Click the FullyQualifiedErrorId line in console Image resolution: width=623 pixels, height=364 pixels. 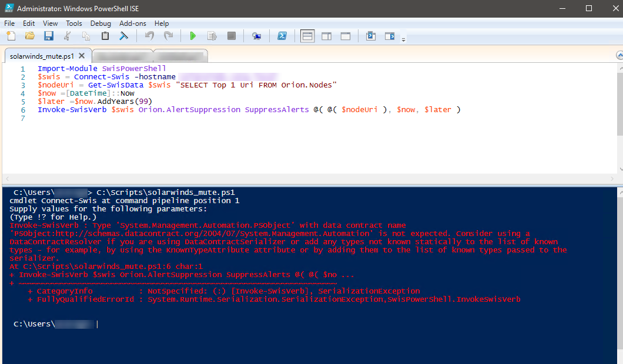click(274, 299)
